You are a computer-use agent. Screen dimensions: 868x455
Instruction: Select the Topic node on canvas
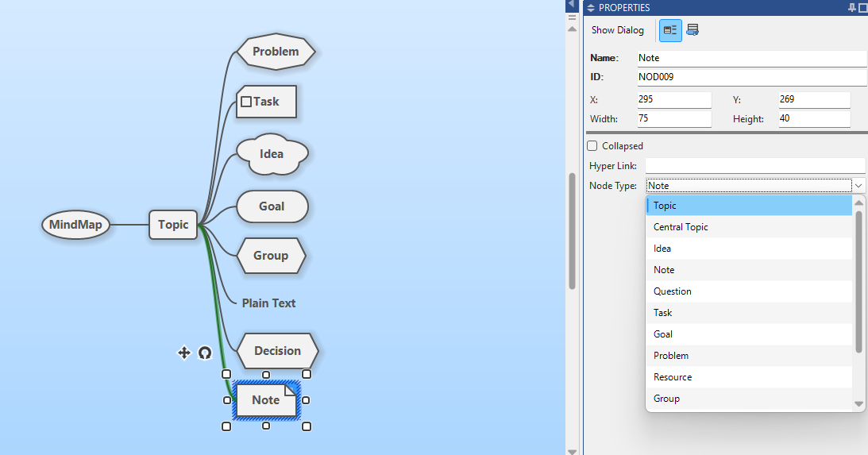pyautogui.click(x=173, y=225)
